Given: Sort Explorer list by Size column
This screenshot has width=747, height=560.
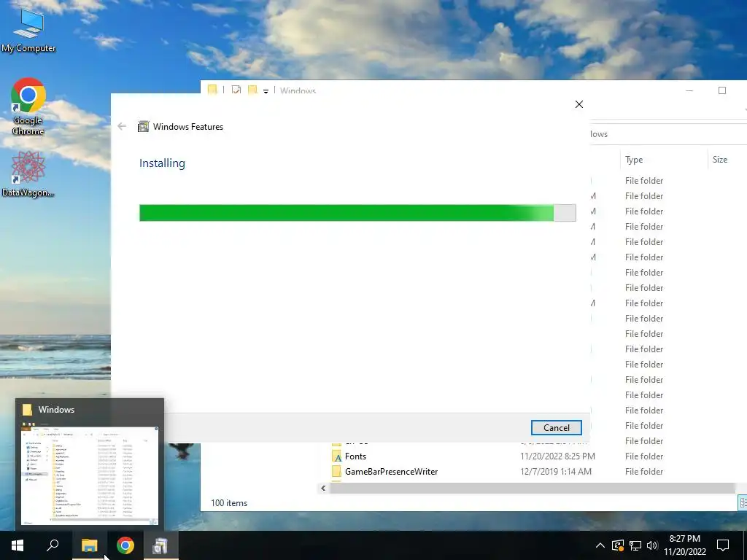Looking at the screenshot, I should (x=727, y=160).
